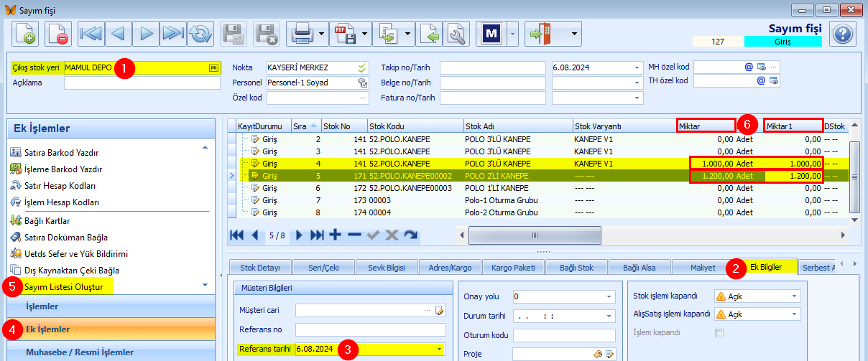Go to next row in grid navigator
Viewport: 868px width, 361px height.
[300, 235]
